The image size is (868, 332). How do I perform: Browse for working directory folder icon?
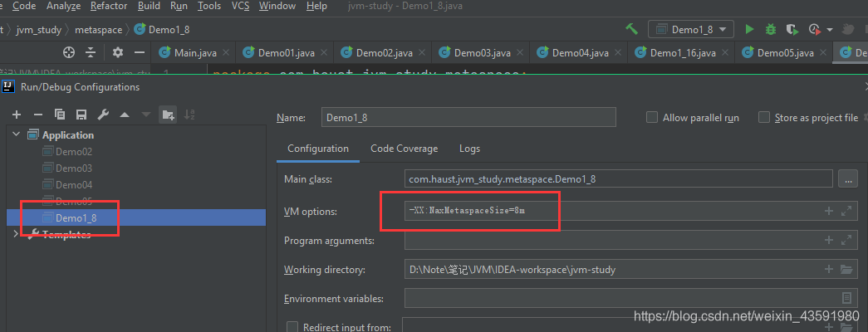(x=846, y=270)
